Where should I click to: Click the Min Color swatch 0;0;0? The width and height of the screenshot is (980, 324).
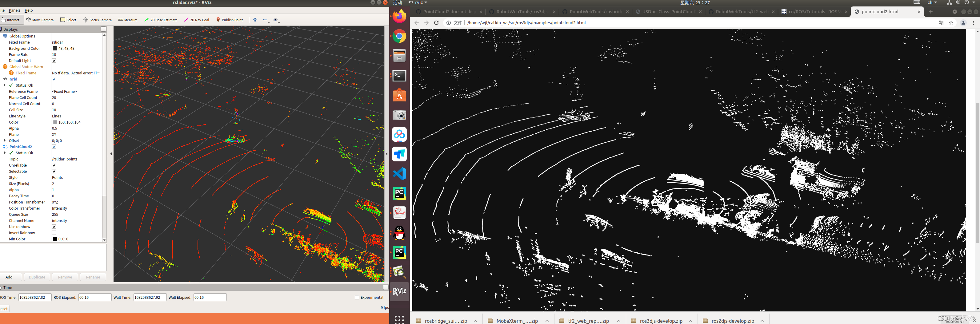tap(55, 239)
